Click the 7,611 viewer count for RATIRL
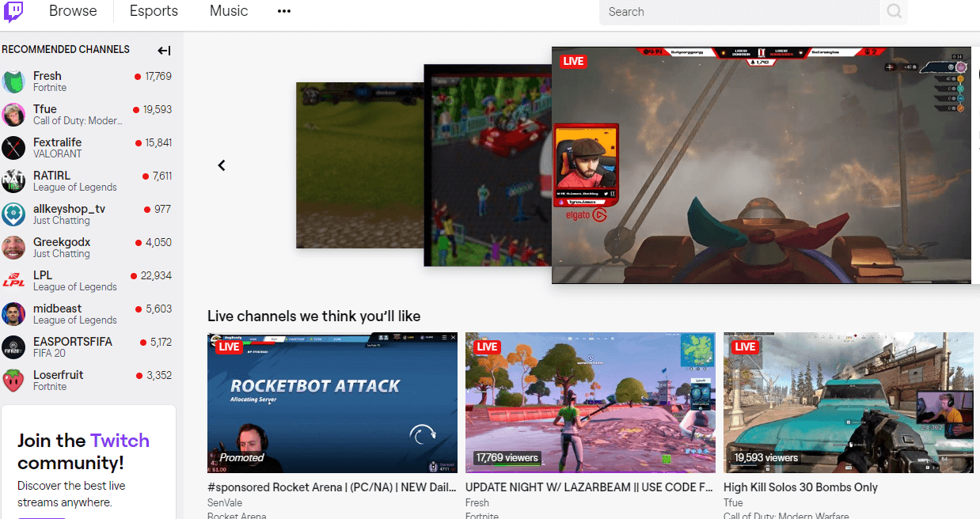 161,176
